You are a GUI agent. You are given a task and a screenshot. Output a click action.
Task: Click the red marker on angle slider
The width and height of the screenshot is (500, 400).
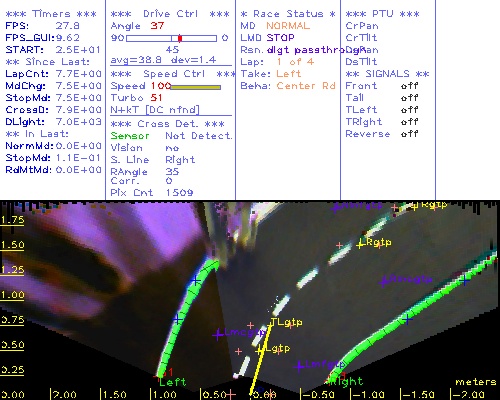point(180,38)
